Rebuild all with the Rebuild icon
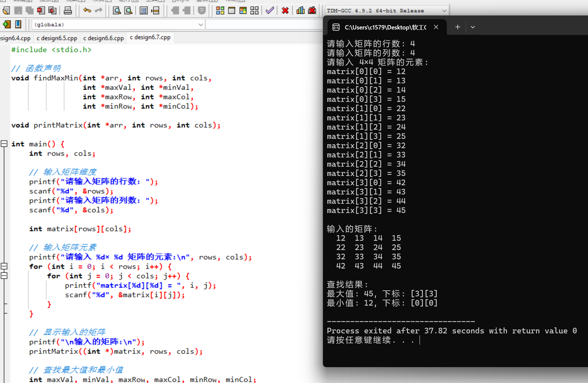 coord(254,11)
